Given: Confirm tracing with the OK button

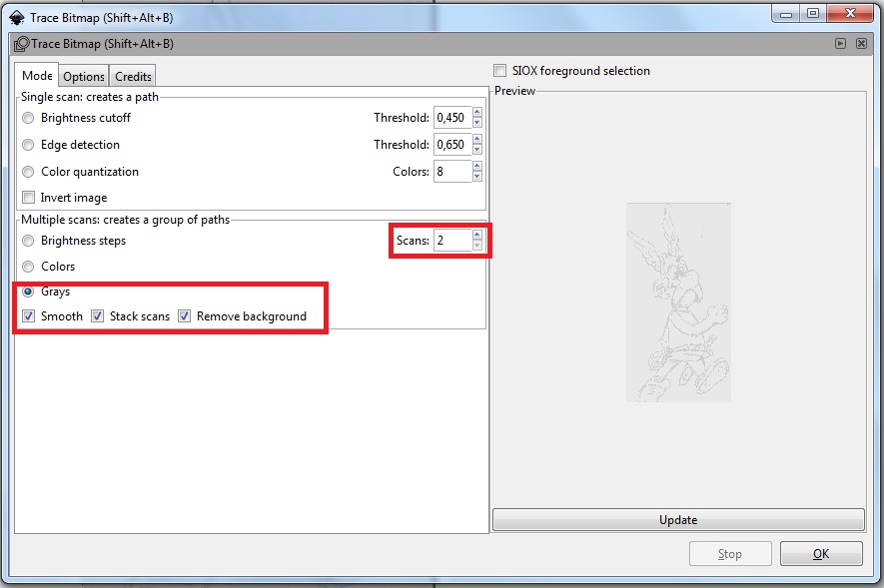Looking at the screenshot, I should pyautogui.click(x=821, y=553).
